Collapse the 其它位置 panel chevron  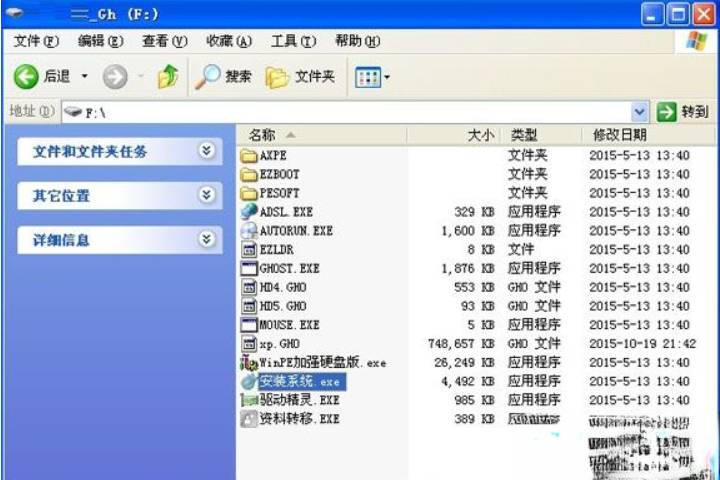tap(207, 195)
